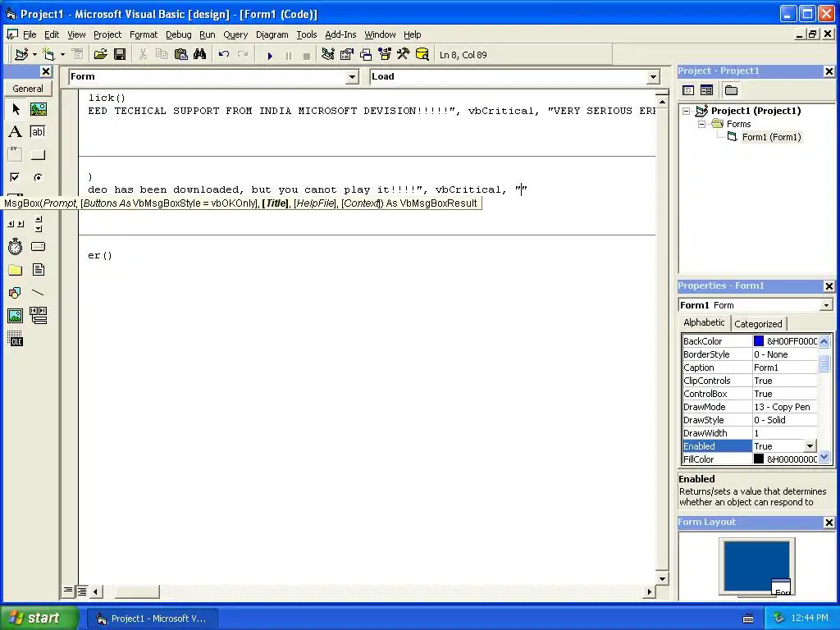This screenshot has height=630, width=840.
Task: Select the Shape control tool
Action: point(16,293)
